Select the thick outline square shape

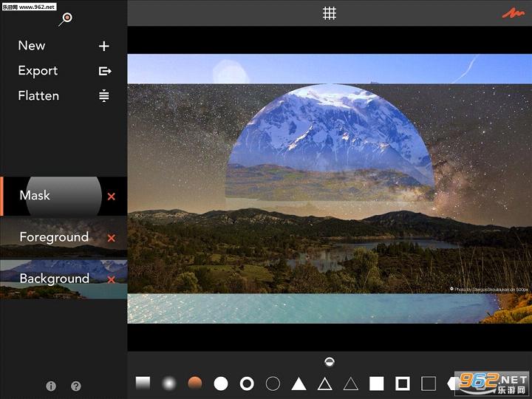pyautogui.click(x=403, y=383)
